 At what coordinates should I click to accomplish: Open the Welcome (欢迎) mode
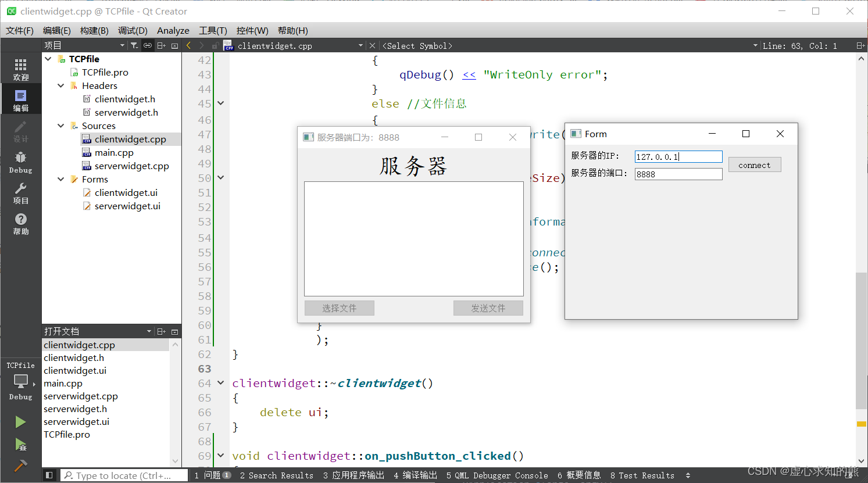(20, 69)
